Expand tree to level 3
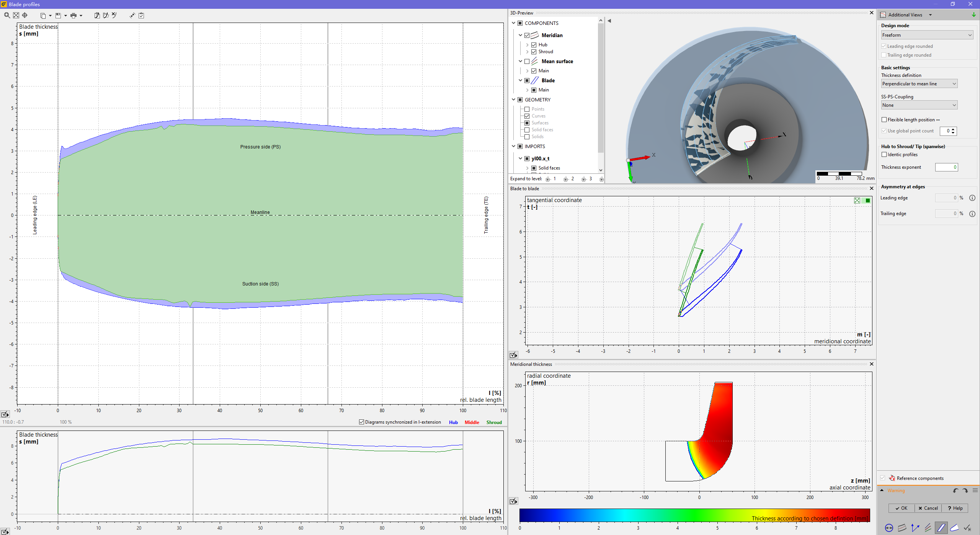The width and height of the screenshot is (980, 535). point(586,179)
